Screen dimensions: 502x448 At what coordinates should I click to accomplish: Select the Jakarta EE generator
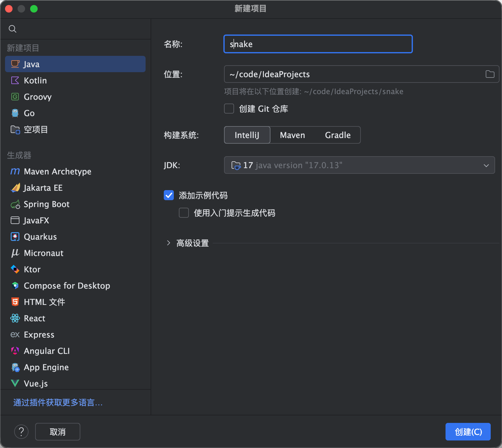[x=75, y=188]
